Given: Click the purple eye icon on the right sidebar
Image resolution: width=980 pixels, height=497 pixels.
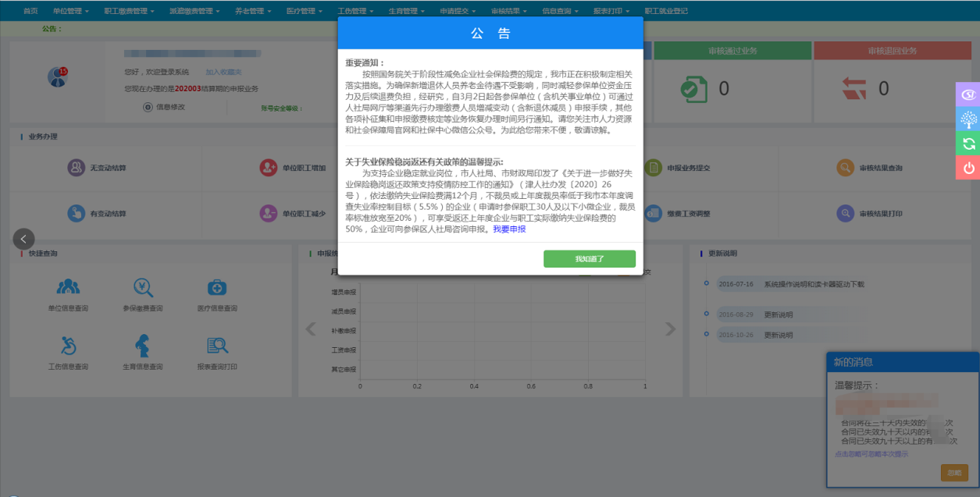Looking at the screenshot, I should tap(968, 94).
